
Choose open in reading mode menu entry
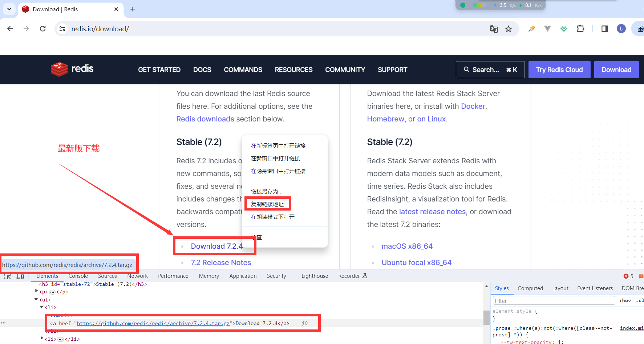[285, 217]
